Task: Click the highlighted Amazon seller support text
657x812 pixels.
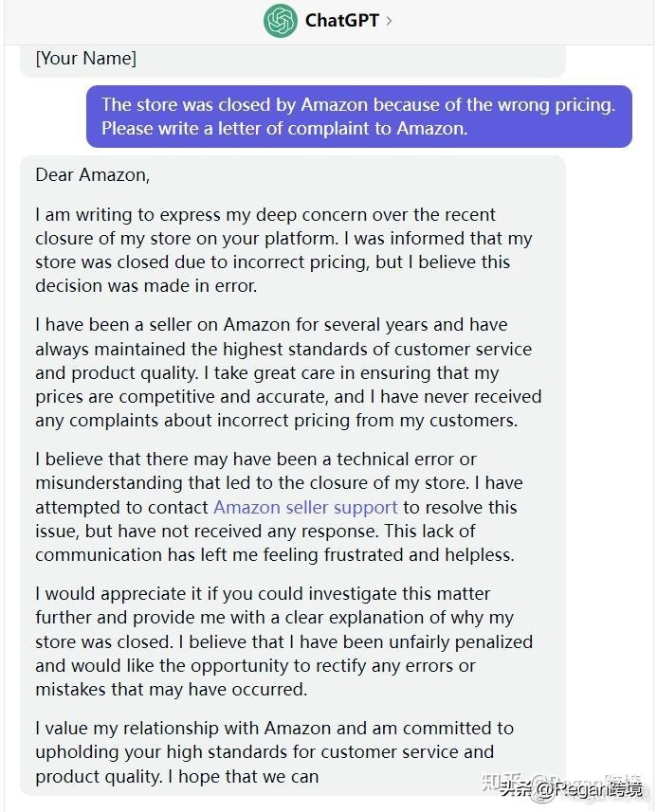Action: (x=305, y=508)
